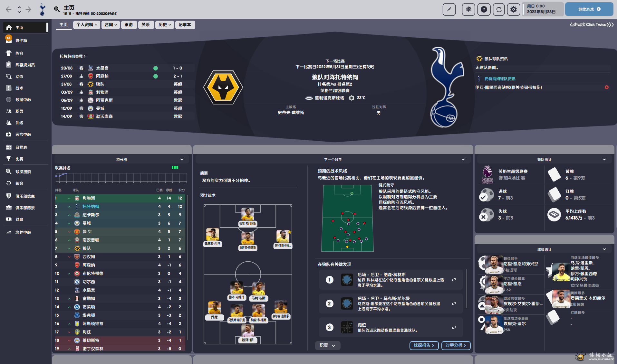Open the 积分榜 panel dropdown
Image resolution: width=617 pixels, height=364 pixels.
182,160
